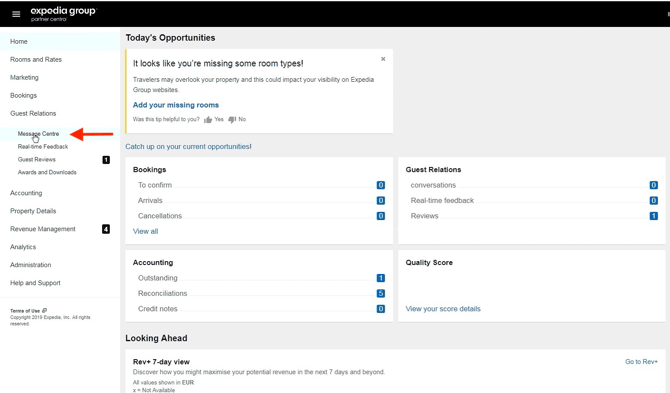The height and width of the screenshot is (393, 670).
Task: Click Add your missing rooms link
Action: tap(176, 105)
